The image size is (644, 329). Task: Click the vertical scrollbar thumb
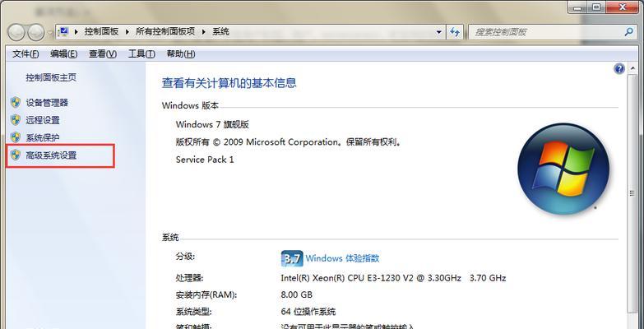(632, 193)
